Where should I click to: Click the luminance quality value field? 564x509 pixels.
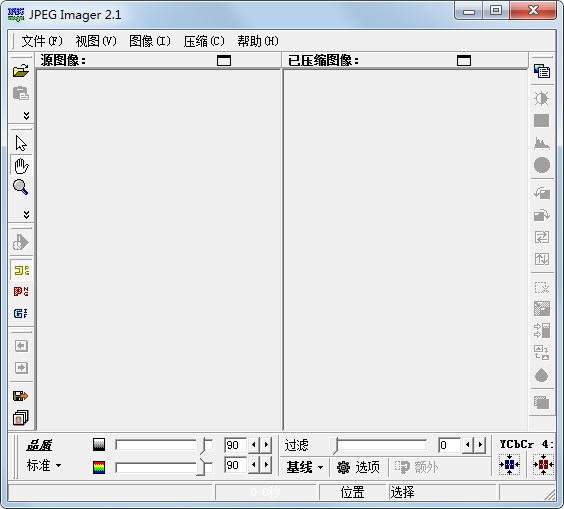pos(235,445)
